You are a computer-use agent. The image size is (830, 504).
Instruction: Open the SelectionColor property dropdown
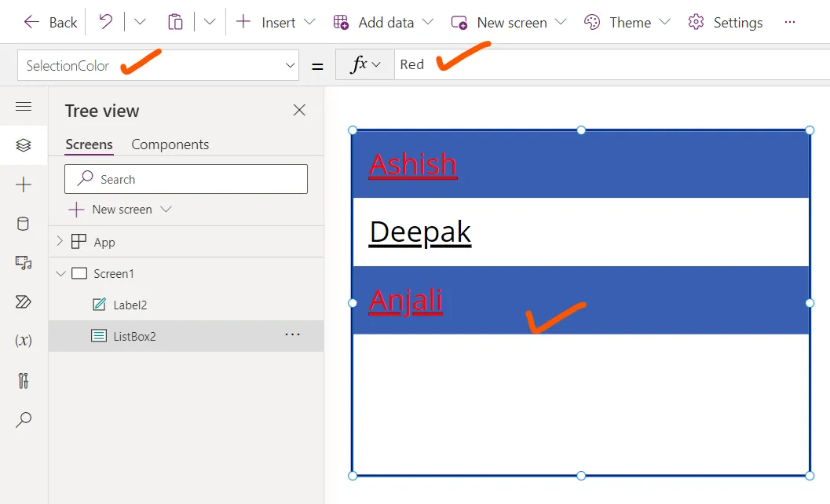(290, 65)
